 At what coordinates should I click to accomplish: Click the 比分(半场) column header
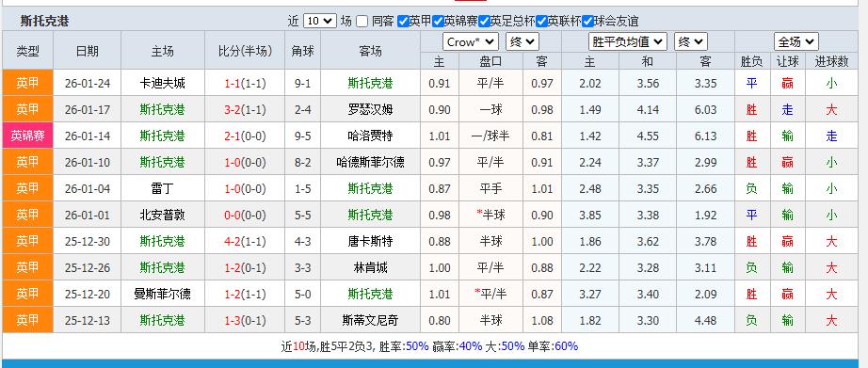pyautogui.click(x=245, y=51)
